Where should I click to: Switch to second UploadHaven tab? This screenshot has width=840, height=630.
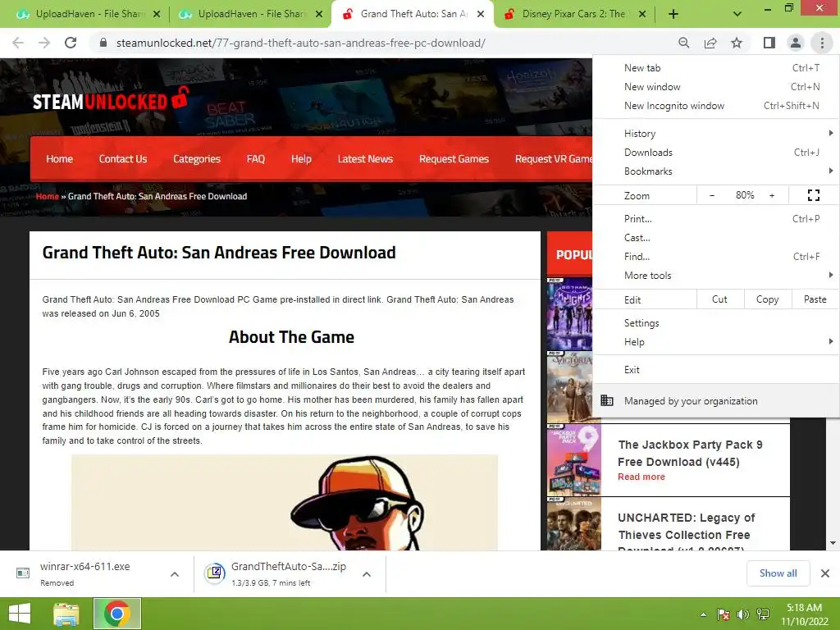pyautogui.click(x=249, y=14)
